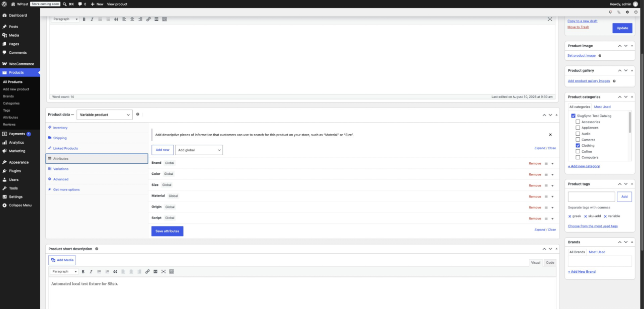
Task: Open the product type Variable product dropdown
Action: [x=105, y=115]
